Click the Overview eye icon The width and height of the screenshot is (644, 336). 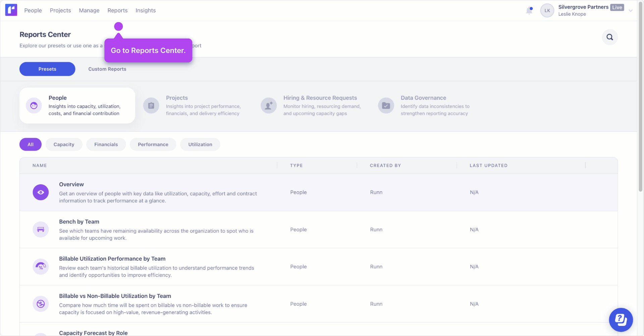pyautogui.click(x=41, y=192)
